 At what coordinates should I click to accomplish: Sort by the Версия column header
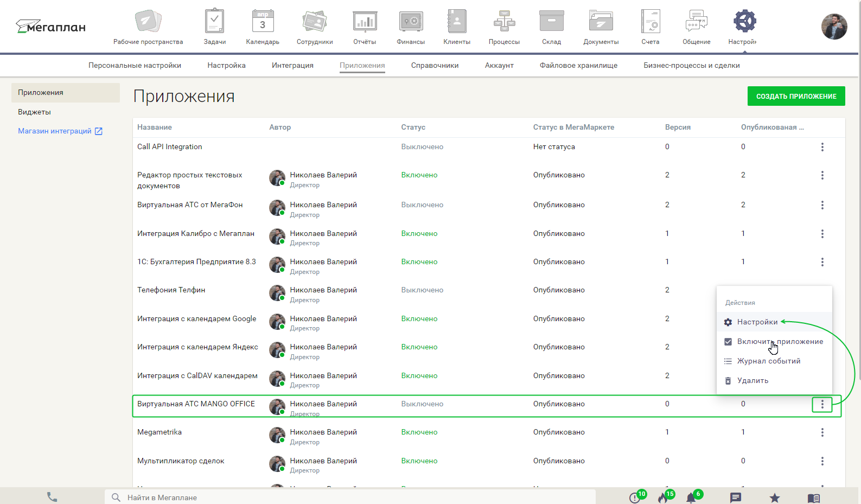pos(678,127)
